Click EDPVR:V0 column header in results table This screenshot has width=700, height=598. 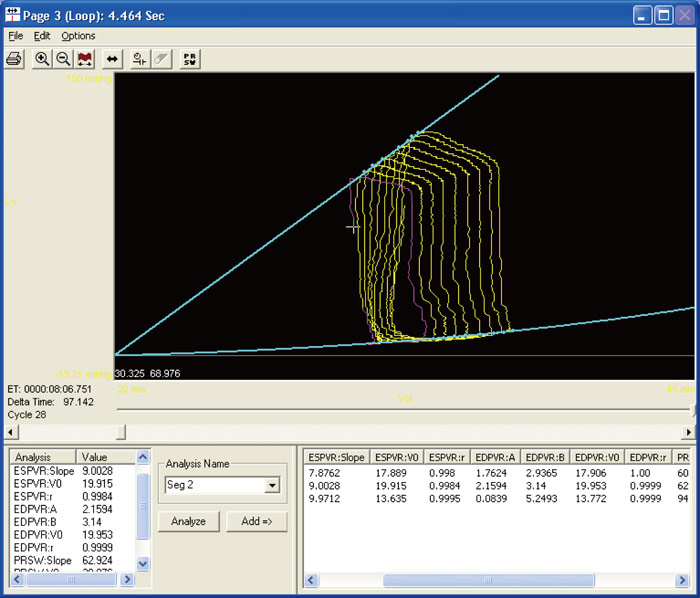point(597,457)
